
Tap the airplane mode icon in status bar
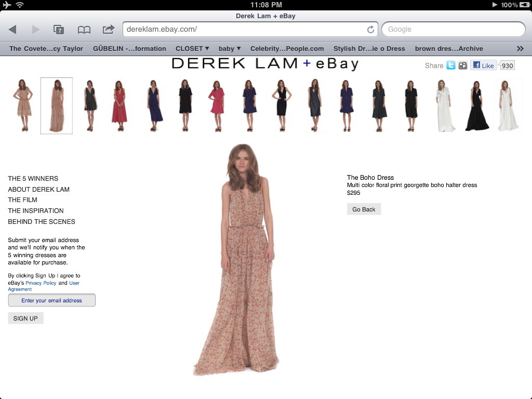pyautogui.click(x=7, y=5)
